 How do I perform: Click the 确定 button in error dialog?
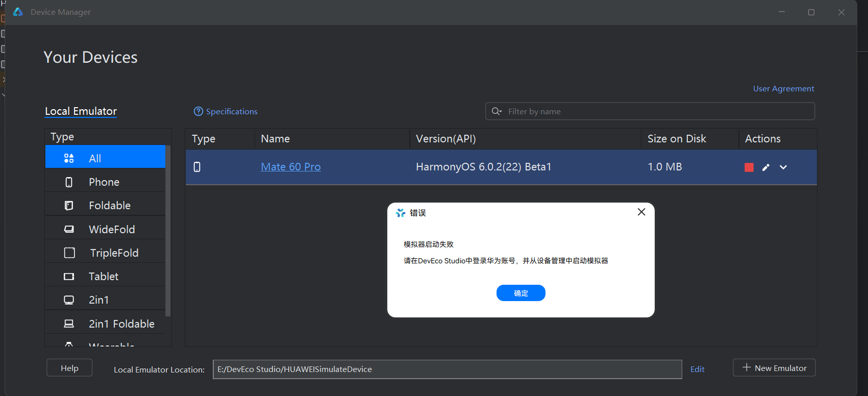pyautogui.click(x=520, y=293)
